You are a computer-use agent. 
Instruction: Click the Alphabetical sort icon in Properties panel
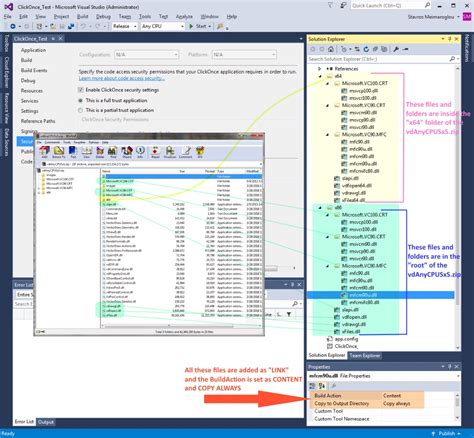click(322, 386)
